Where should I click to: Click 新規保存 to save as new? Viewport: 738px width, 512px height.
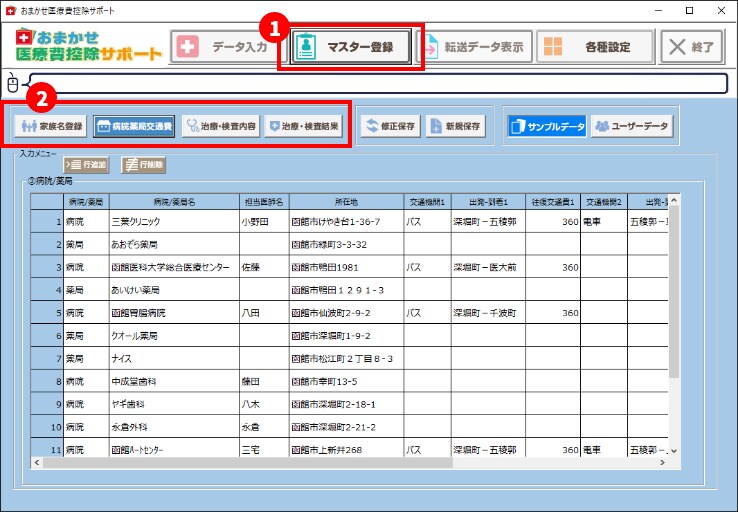tap(456, 126)
